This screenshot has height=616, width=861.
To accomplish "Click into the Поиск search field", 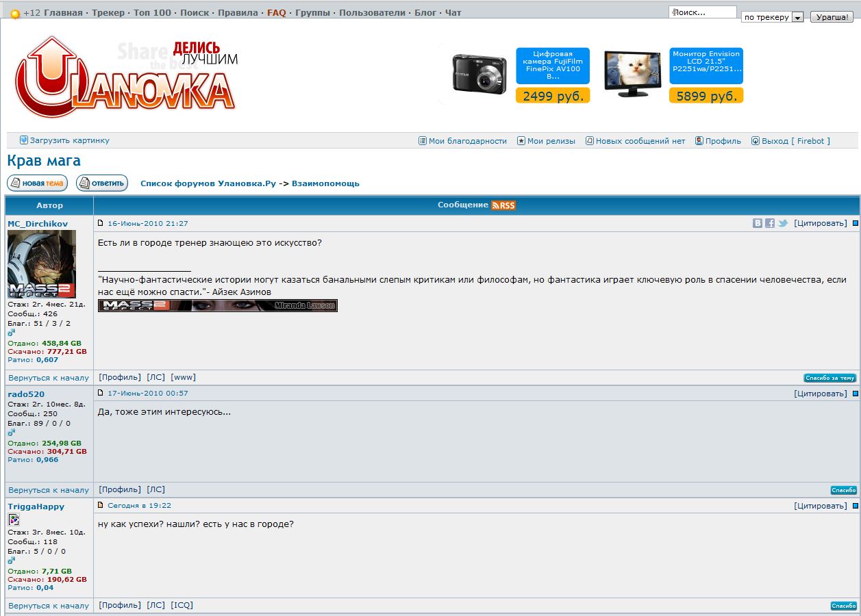I will click(703, 12).
